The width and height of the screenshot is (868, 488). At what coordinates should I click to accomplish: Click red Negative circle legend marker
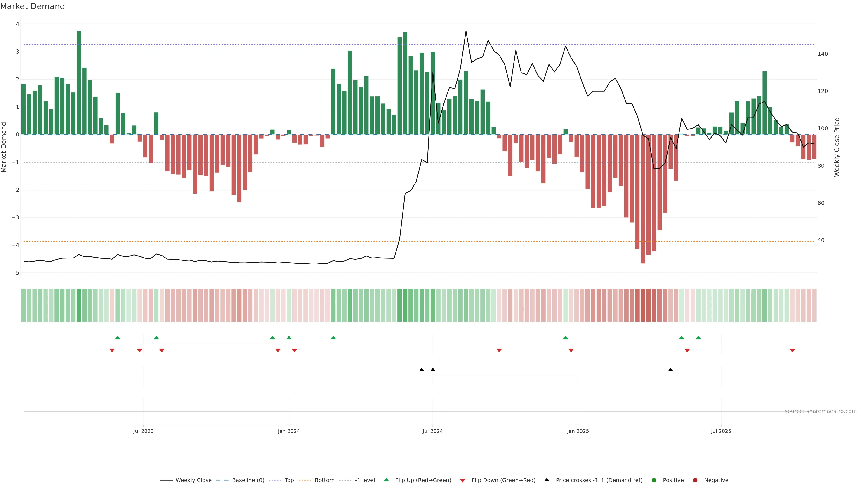click(695, 480)
